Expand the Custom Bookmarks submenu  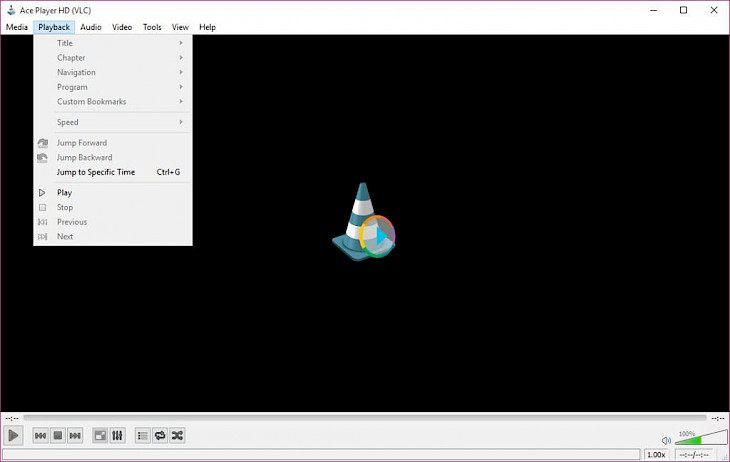coord(113,102)
